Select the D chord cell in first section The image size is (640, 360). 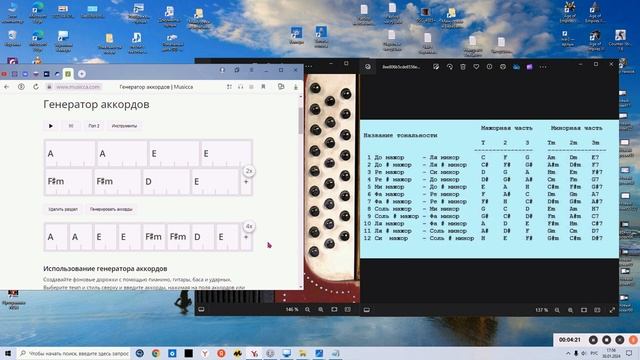166,182
